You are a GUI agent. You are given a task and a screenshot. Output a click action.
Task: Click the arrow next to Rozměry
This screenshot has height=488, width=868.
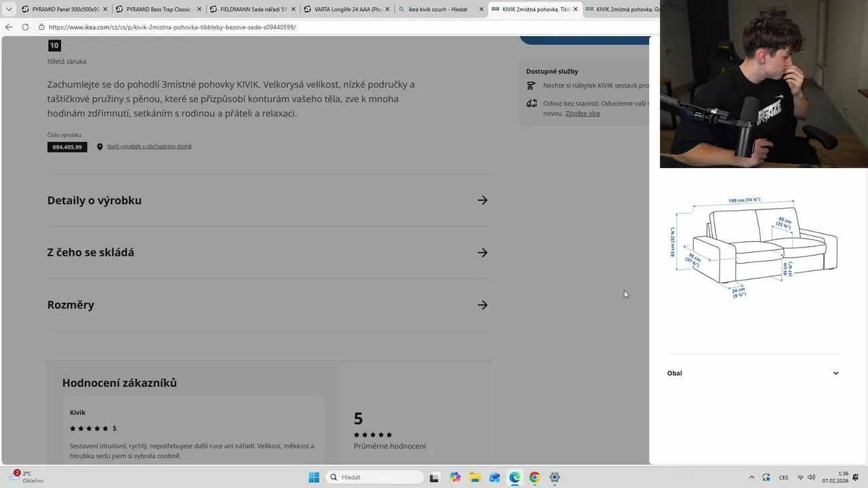(482, 305)
